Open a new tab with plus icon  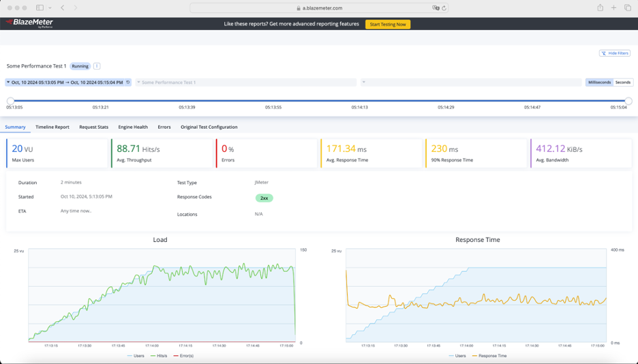pos(613,7)
